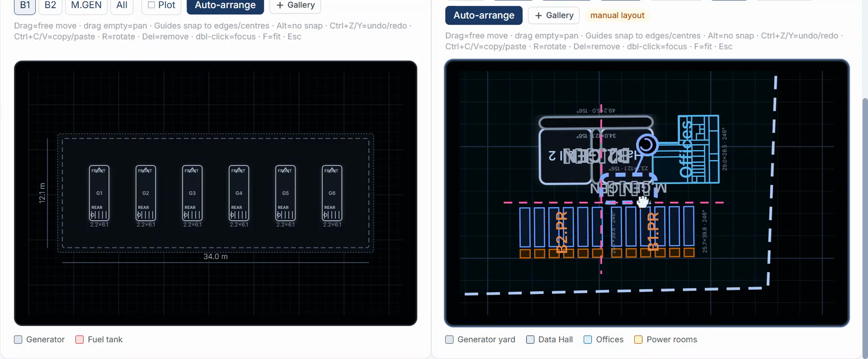This screenshot has width=868, height=359.
Task: Click the 12.1 m height dimension label
Action: pyautogui.click(x=42, y=193)
